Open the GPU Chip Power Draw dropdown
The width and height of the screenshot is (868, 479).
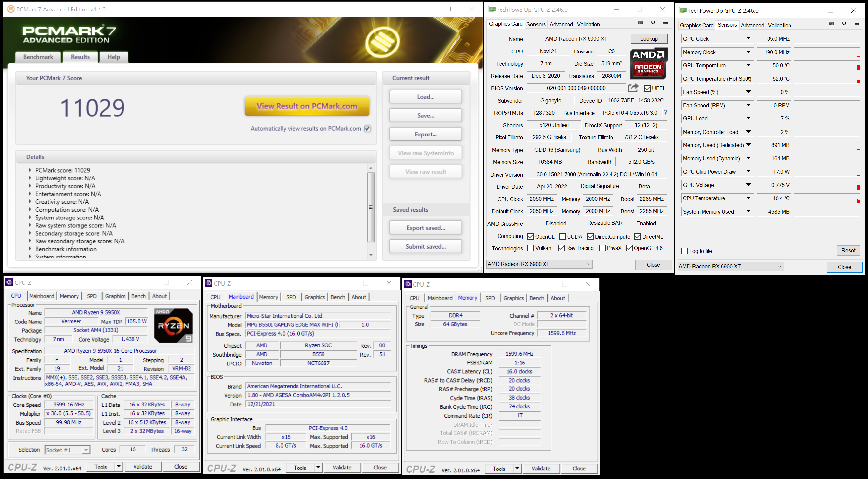[x=748, y=171]
